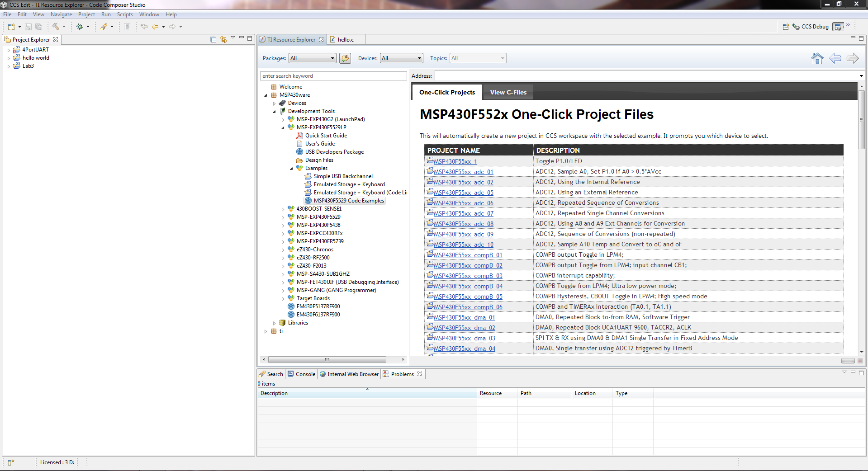Launch Debug using the bug icon
The image size is (868, 471).
(80, 27)
